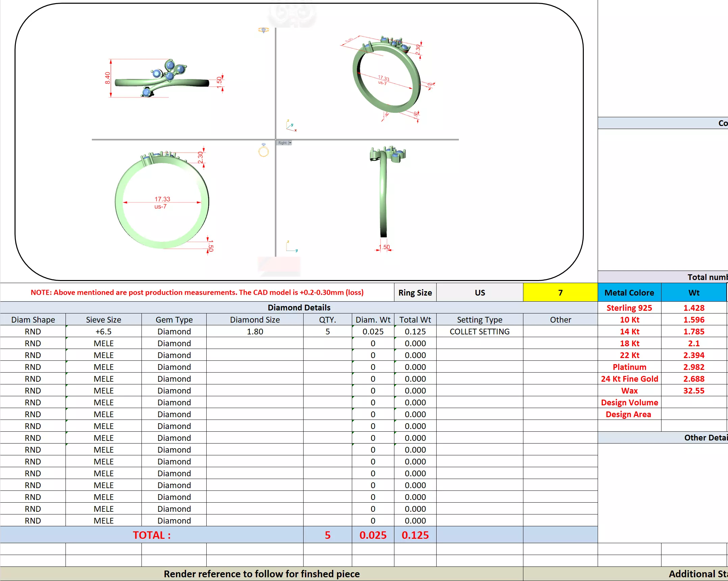Screen dimensions: 728x581
Task: Select the blue Metal Colore header cell
Action: coord(629,293)
